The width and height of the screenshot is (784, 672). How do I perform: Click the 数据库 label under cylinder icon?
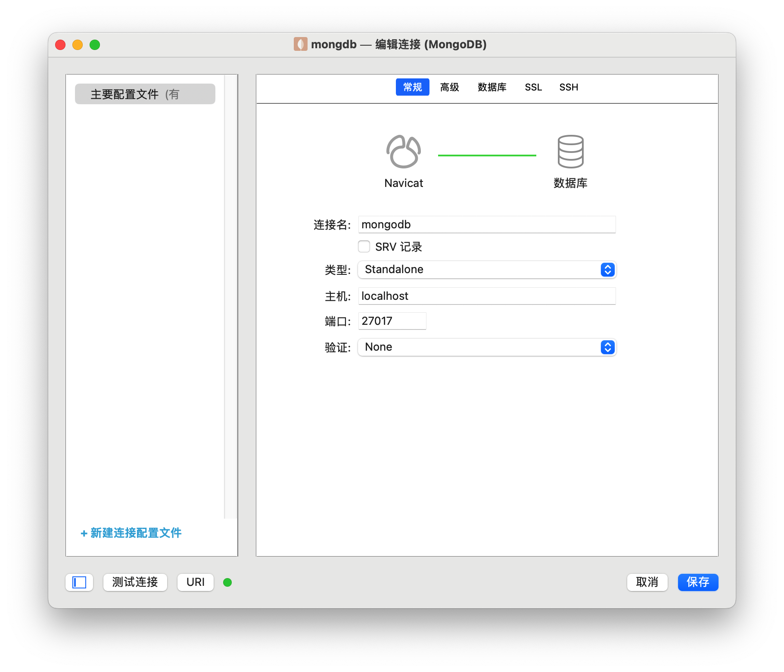(x=570, y=183)
